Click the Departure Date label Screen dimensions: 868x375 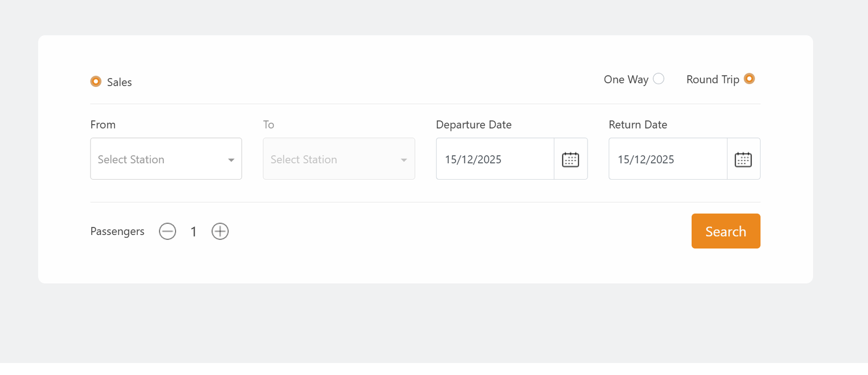point(474,125)
